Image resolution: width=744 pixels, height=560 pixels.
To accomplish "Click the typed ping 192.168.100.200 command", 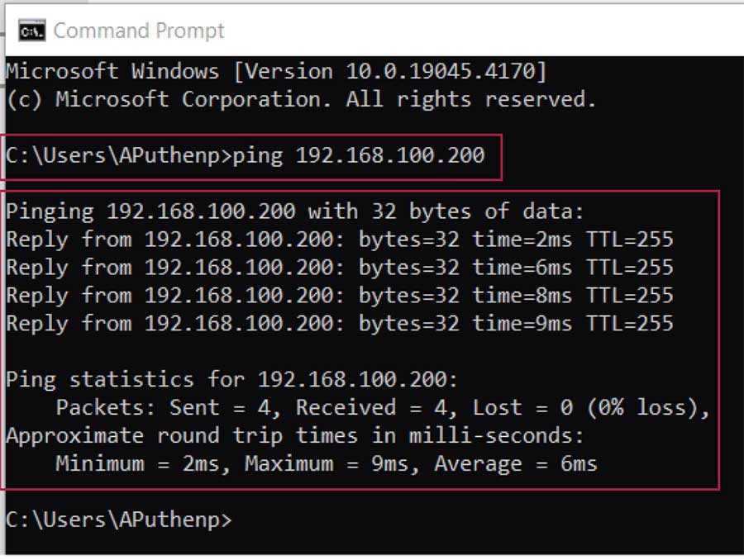I will (x=359, y=155).
